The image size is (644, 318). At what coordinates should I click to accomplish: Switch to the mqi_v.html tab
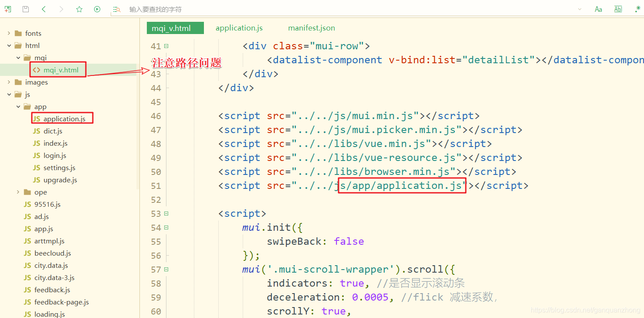point(175,28)
